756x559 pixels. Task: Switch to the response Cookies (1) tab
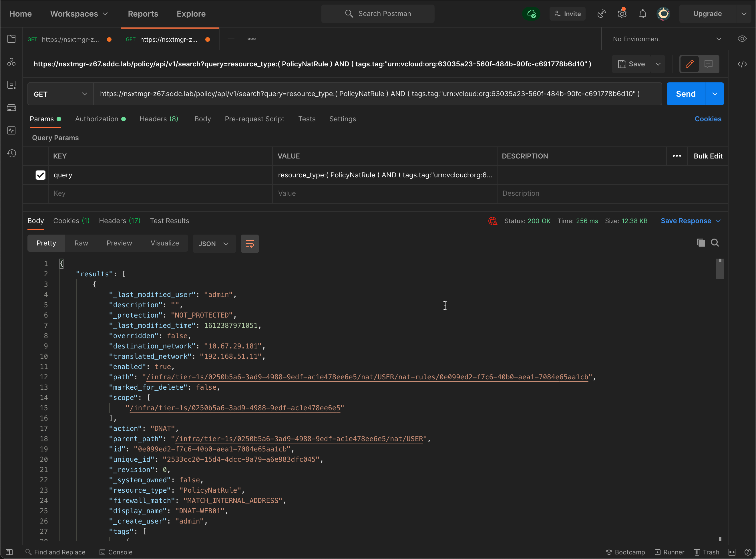[71, 221]
